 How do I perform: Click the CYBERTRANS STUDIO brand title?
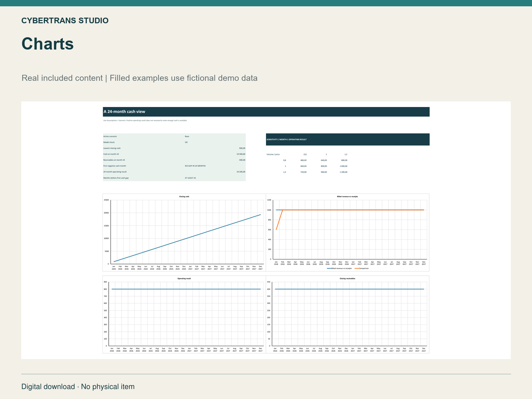pyautogui.click(x=65, y=21)
